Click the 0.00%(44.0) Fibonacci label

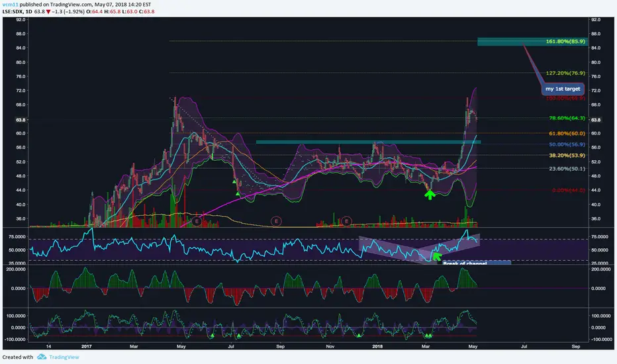tap(569, 190)
